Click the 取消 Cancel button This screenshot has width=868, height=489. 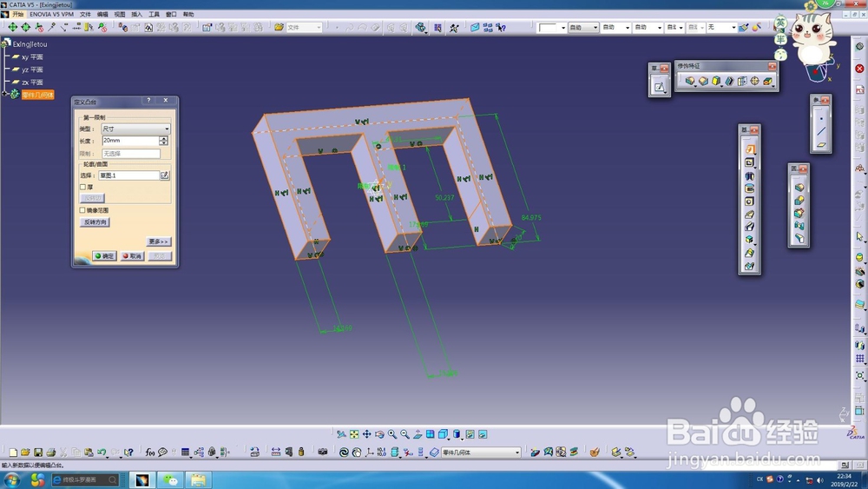132,256
